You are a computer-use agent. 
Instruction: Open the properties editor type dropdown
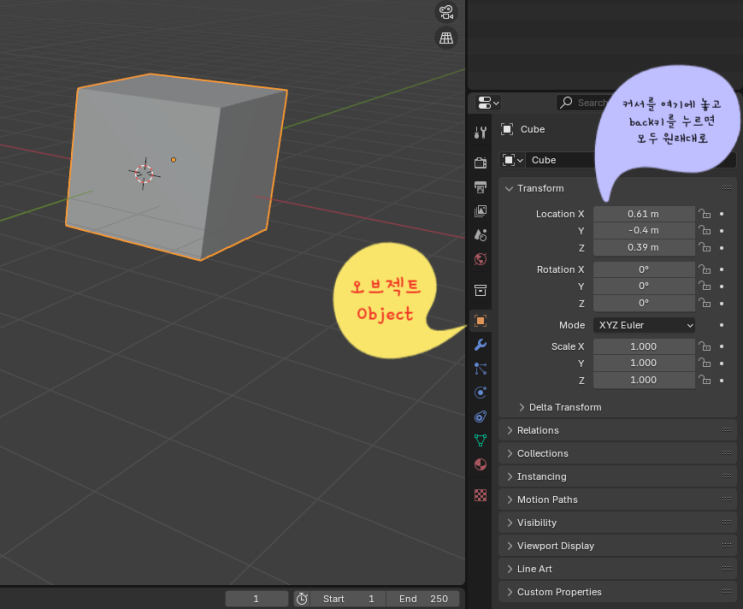[489, 103]
